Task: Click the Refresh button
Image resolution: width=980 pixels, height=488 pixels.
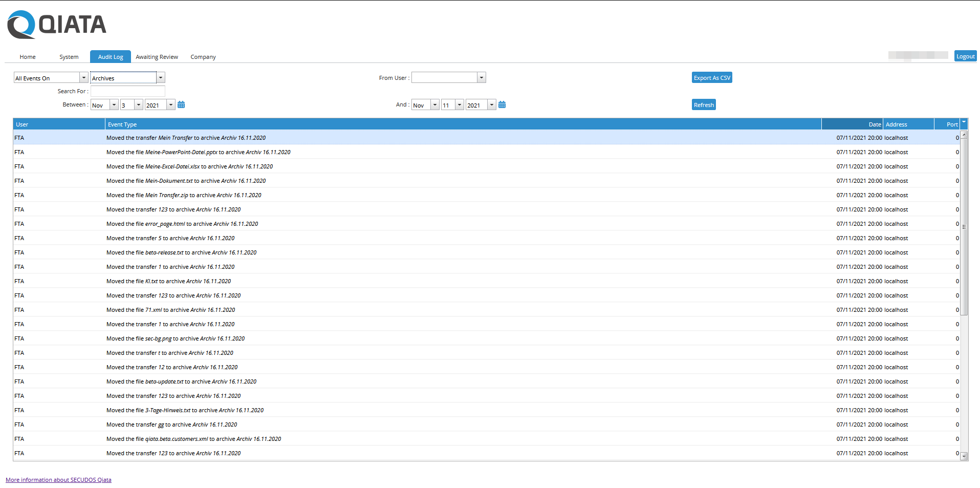Action: click(x=703, y=104)
